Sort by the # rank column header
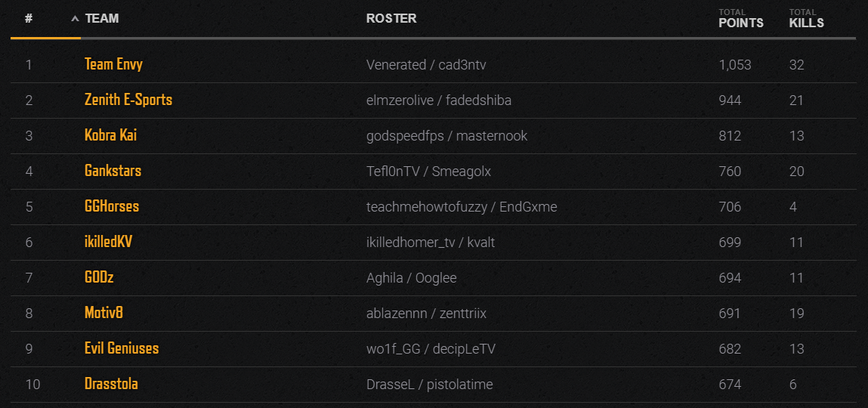 [29, 18]
